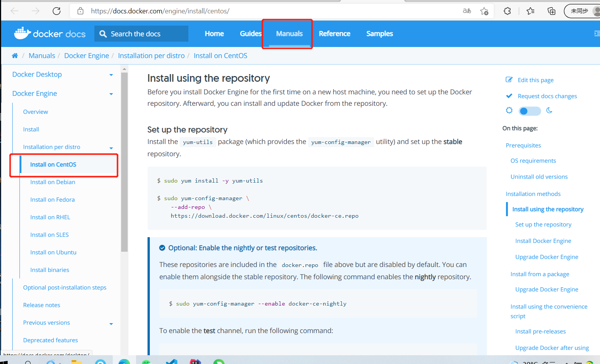Jump to Install from a package
This screenshot has height=364, width=600.
coord(540,274)
